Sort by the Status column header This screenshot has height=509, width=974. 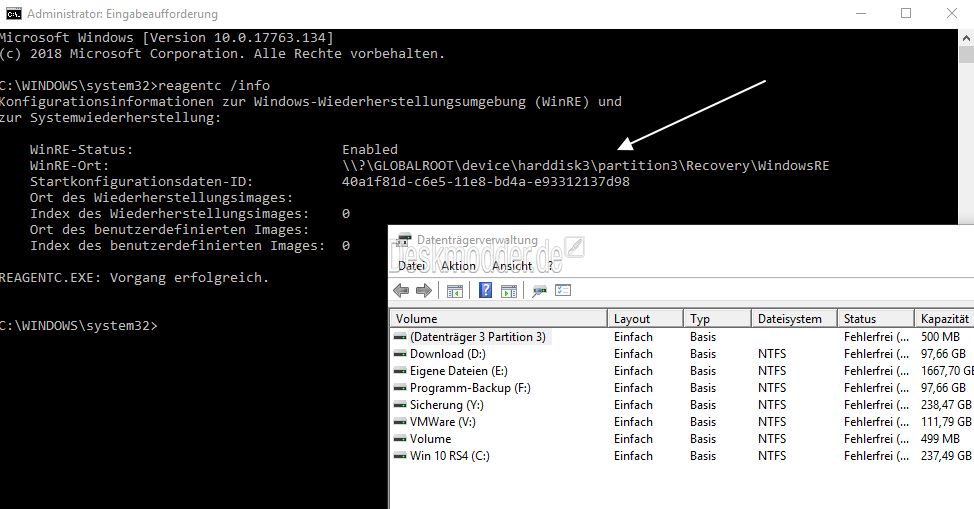(876, 318)
